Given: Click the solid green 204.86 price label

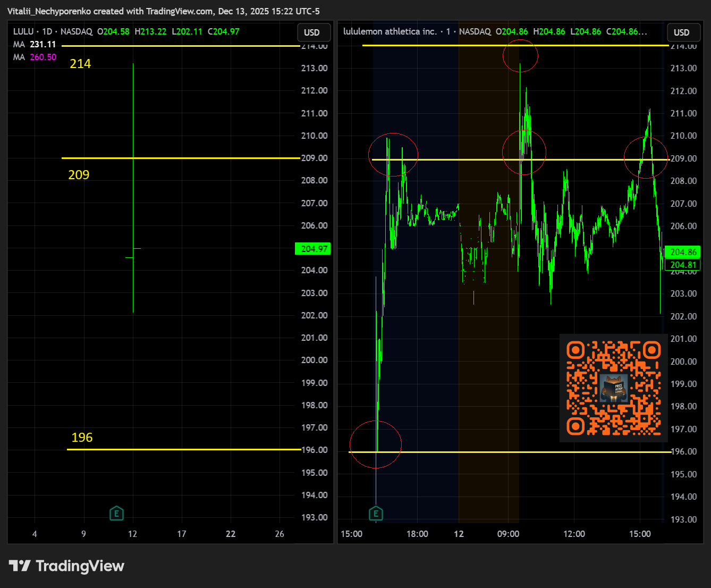Looking at the screenshot, I should point(683,252).
